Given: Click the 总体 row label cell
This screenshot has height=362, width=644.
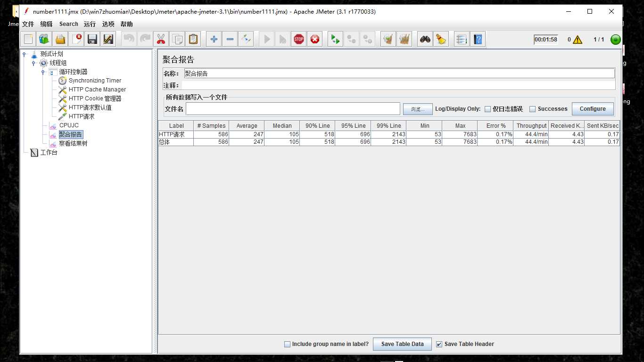Looking at the screenshot, I should click(x=176, y=142).
